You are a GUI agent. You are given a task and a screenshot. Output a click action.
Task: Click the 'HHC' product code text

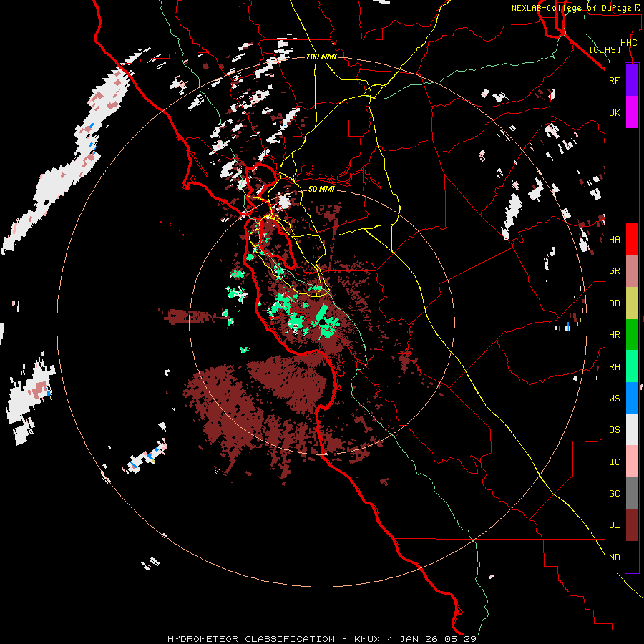[x=628, y=43]
